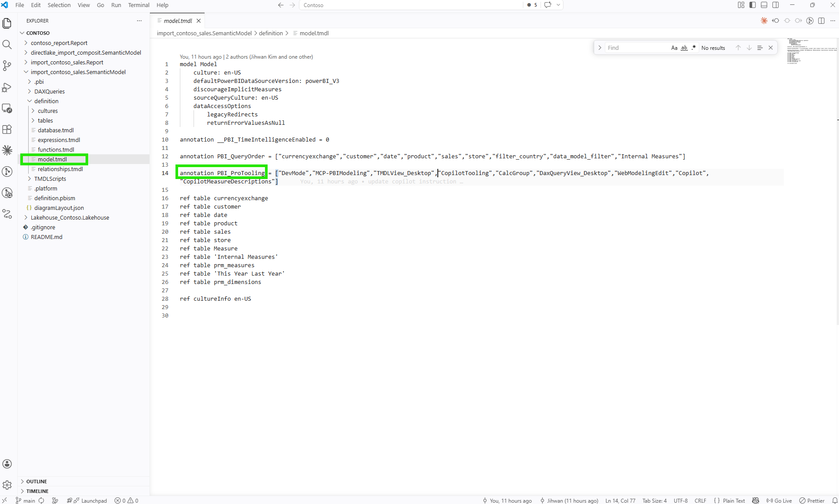Click Prettier in status bar
Viewport: 839px width, 504px height.
tap(812, 500)
